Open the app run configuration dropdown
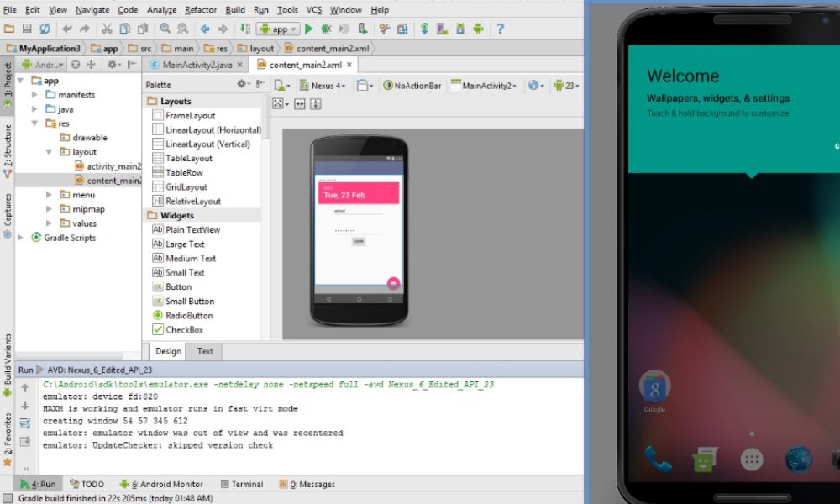840x504 pixels. [x=278, y=29]
